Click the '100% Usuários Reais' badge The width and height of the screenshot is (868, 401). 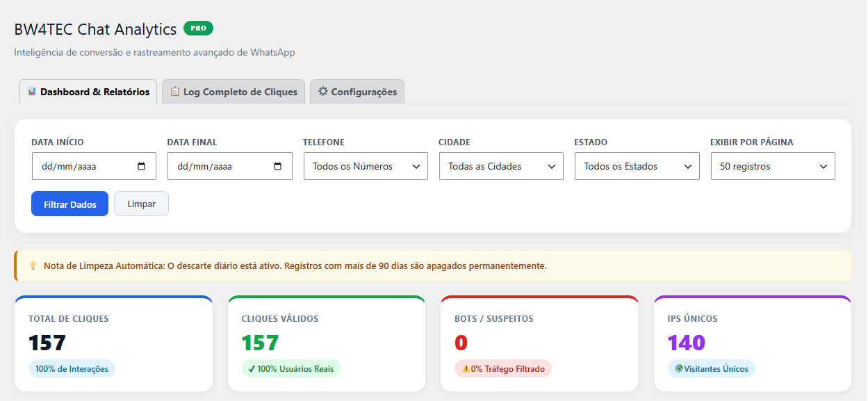click(x=291, y=369)
